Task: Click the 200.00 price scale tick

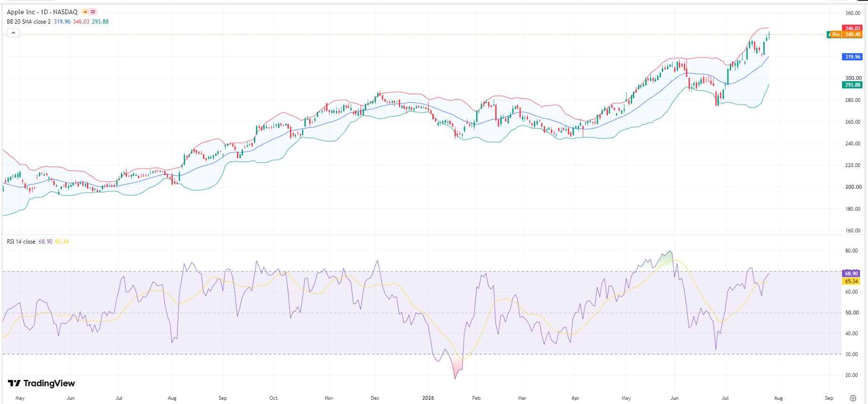Action: (853, 187)
